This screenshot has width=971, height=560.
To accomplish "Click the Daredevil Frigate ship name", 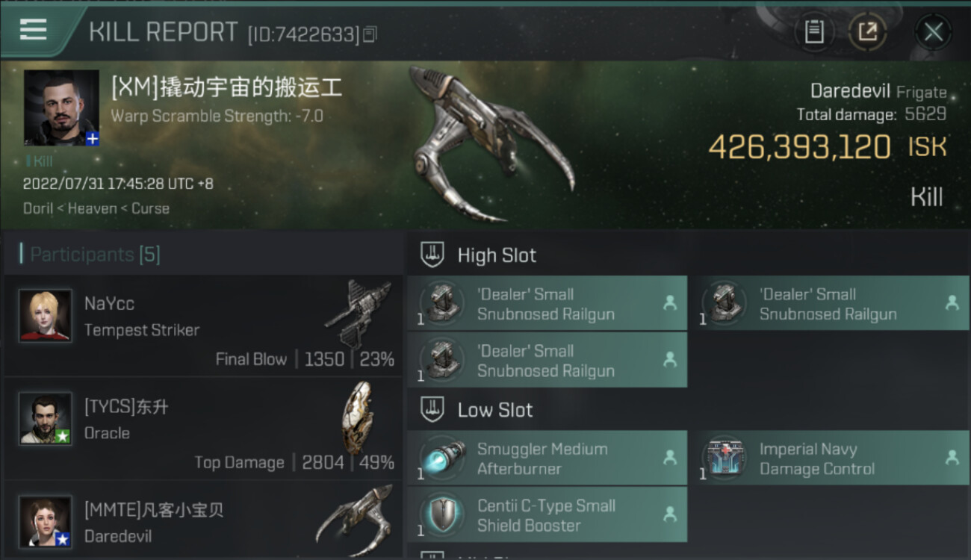I will click(878, 91).
